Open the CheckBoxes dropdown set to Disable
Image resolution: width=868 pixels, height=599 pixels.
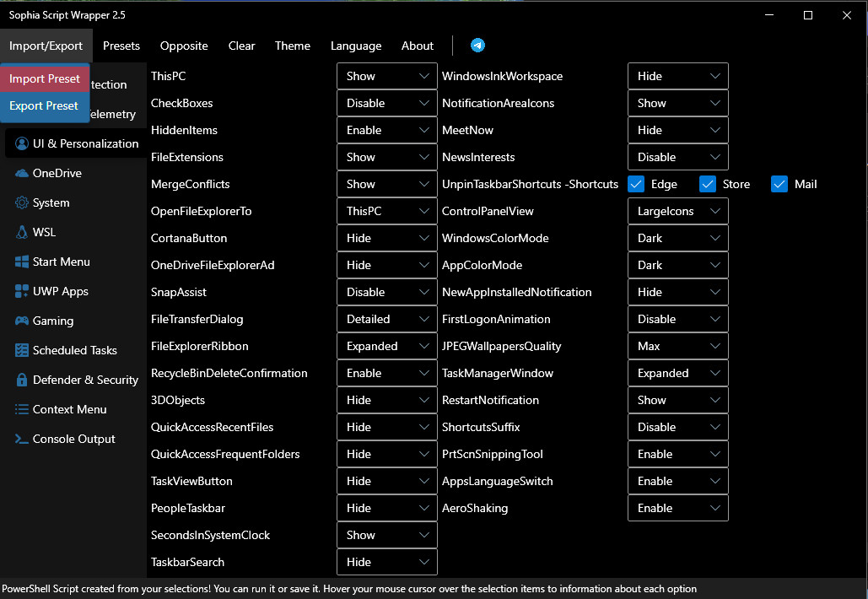click(387, 103)
